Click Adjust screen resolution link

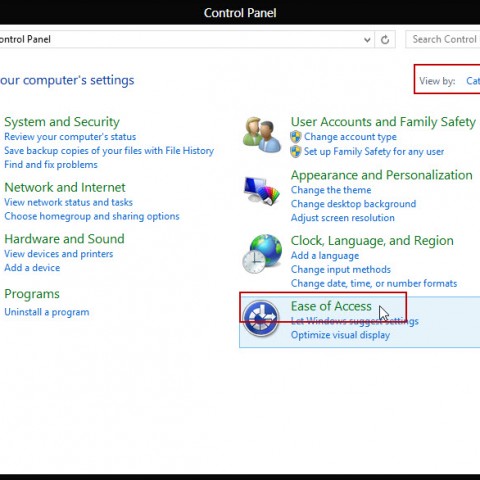(343, 218)
